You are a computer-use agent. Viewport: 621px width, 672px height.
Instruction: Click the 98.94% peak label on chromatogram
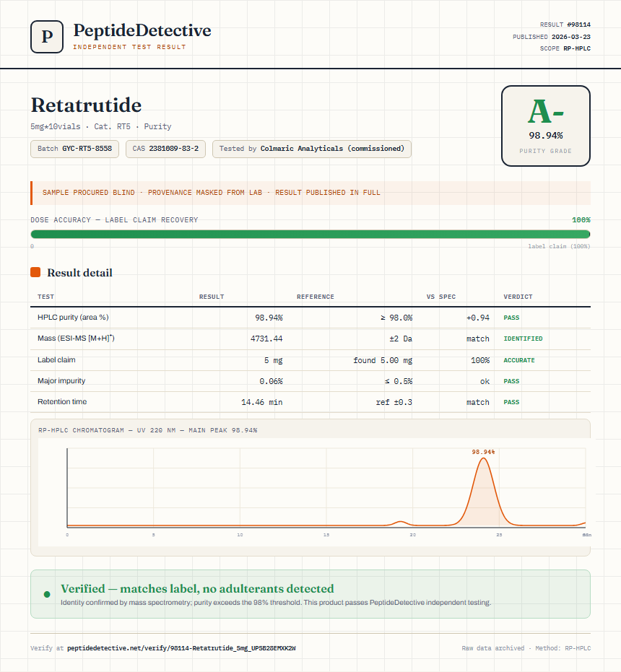[x=483, y=452]
